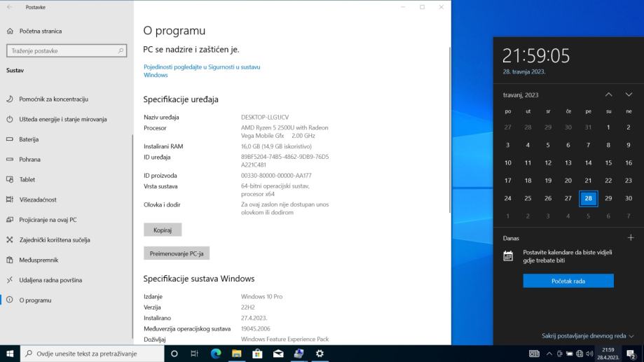Click the Početak rada button
Screen dimensions: 644x362
568,281
